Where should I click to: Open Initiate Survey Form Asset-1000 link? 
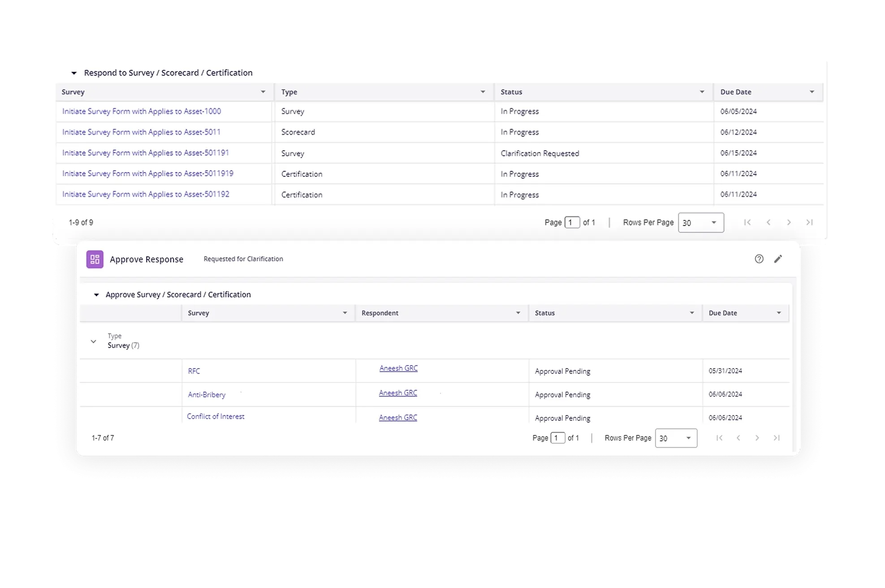(142, 112)
